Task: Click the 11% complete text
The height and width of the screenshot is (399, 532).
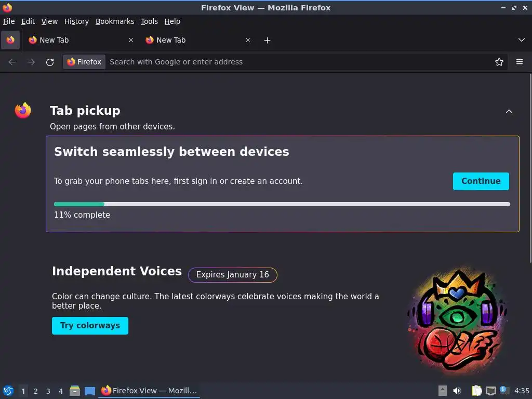Action: click(82, 215)
